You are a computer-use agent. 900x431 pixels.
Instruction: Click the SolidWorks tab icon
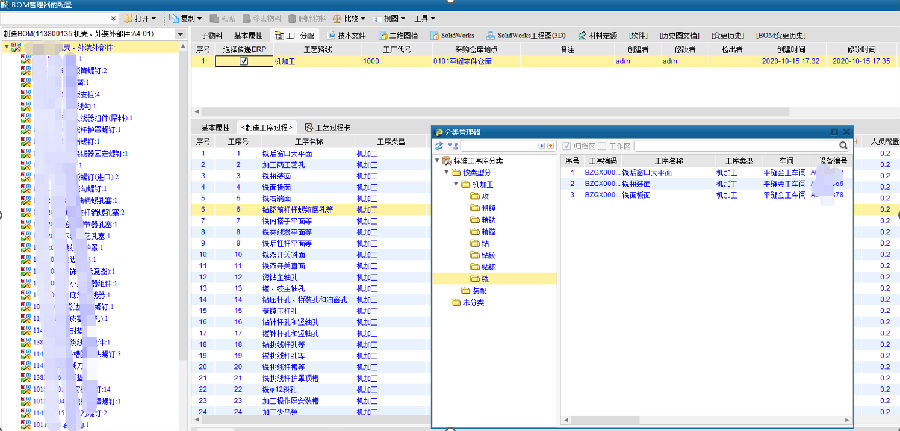pos(433,34)
